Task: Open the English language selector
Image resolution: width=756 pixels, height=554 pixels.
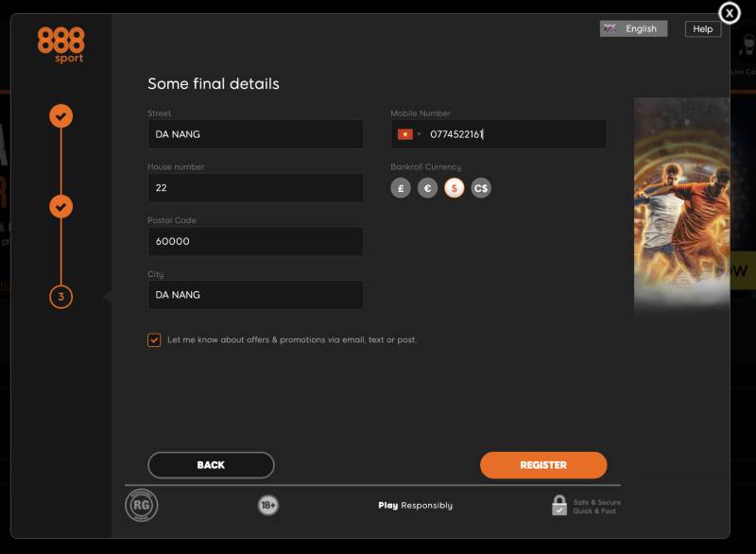Action: 633,29
